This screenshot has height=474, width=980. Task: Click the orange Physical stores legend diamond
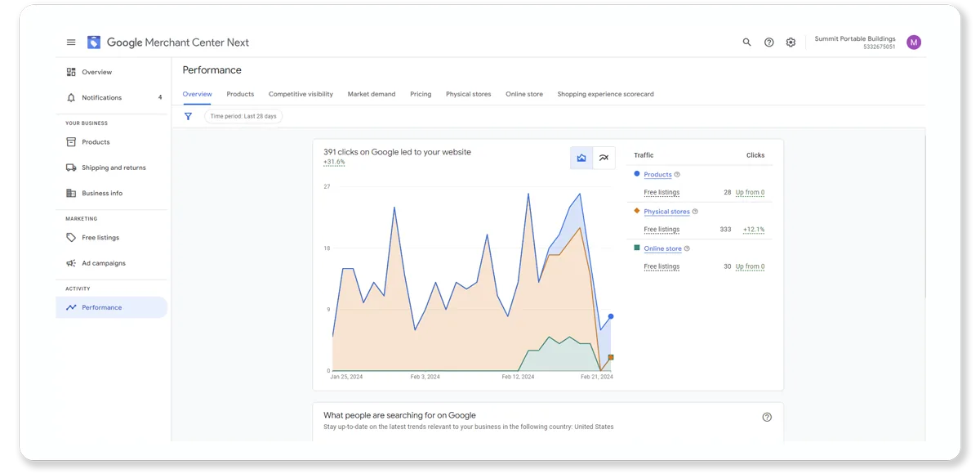tap(637, 211)
